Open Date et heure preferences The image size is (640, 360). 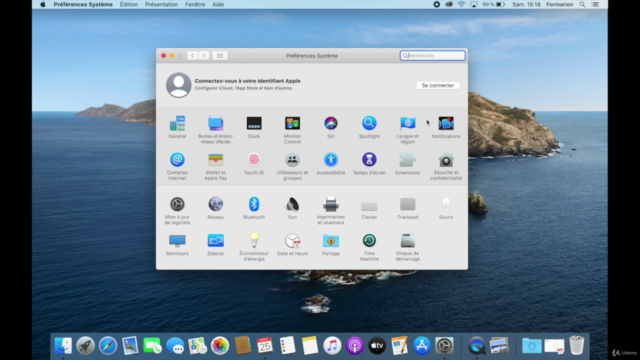(292, 240)
